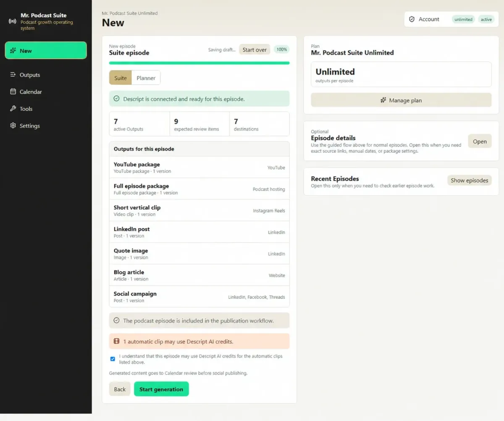The image size is (504, 421).
Task: Click the Settings gear icon
Action: 13,126
